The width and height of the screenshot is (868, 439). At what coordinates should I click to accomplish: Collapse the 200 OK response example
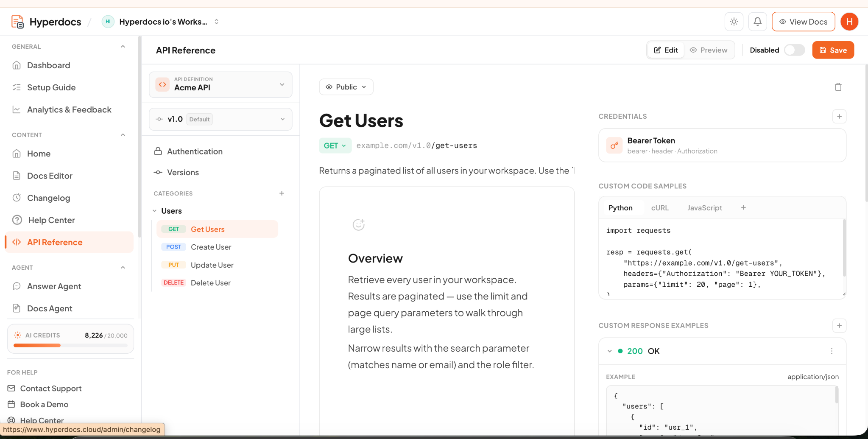pyautogui.click(x=609, y=351)
